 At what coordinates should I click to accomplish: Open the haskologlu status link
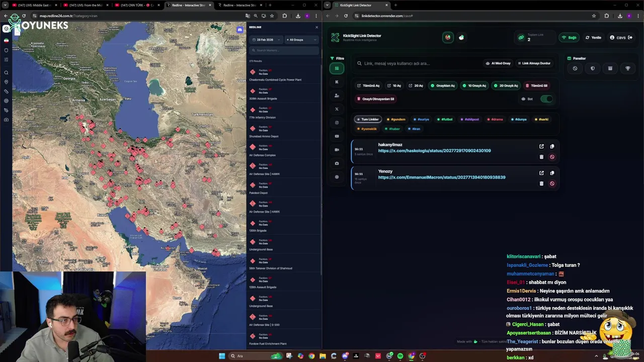434,151
